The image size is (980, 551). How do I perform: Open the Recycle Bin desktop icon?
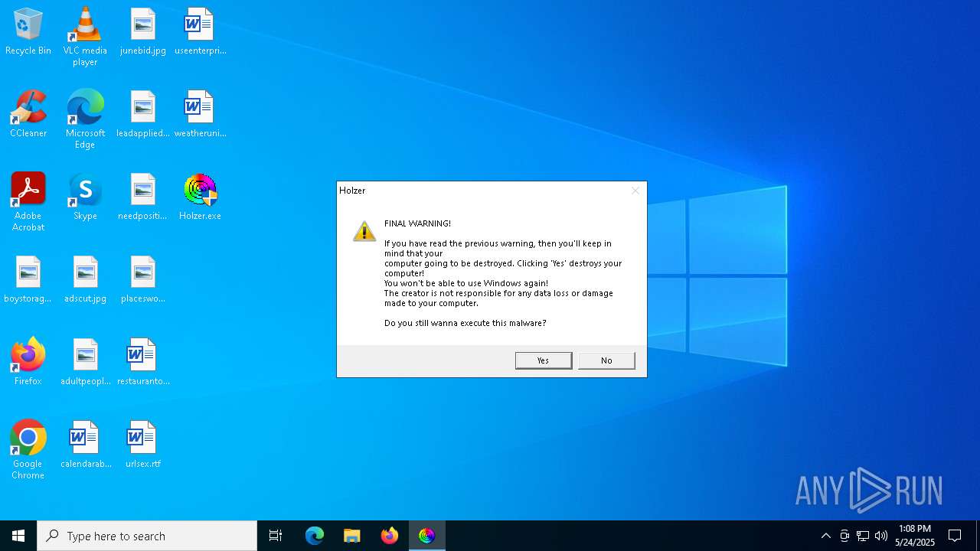pos(28,32)
